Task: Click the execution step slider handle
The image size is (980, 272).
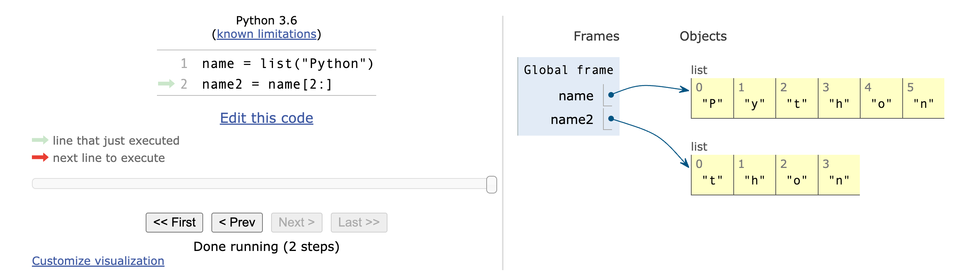Action: [x=492, y=184]
